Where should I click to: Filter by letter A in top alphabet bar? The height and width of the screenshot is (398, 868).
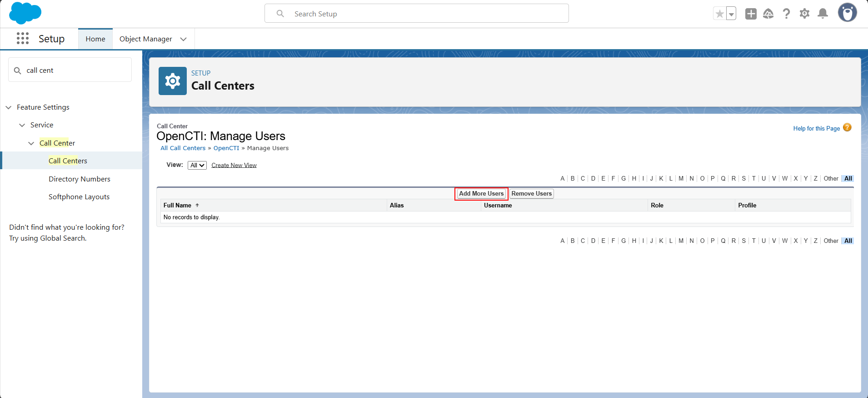[563, 178]
